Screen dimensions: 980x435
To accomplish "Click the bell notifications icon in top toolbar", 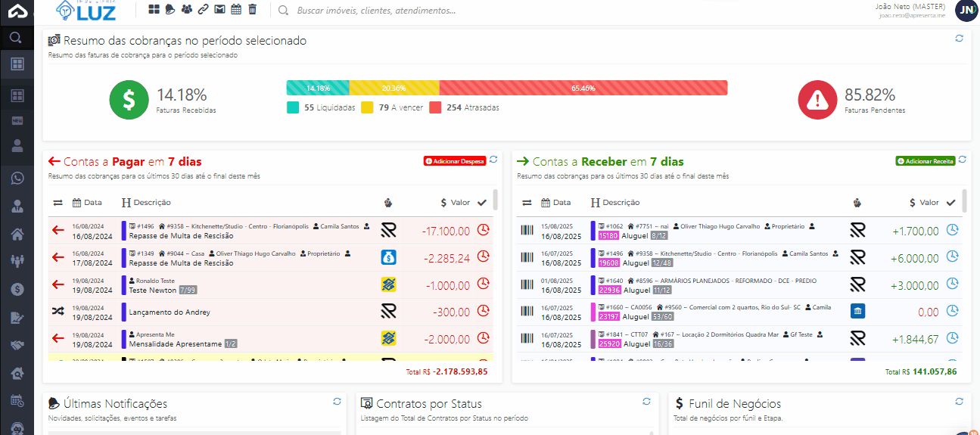I will point(170,10).
